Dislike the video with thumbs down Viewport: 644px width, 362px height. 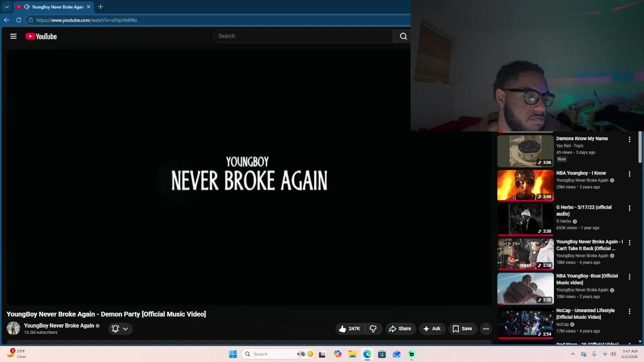point(373,329)
